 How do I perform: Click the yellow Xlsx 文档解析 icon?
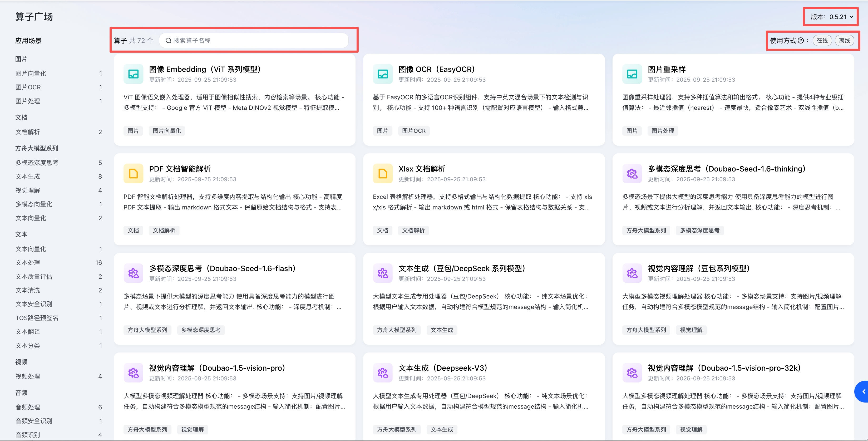tap(382, 174)
